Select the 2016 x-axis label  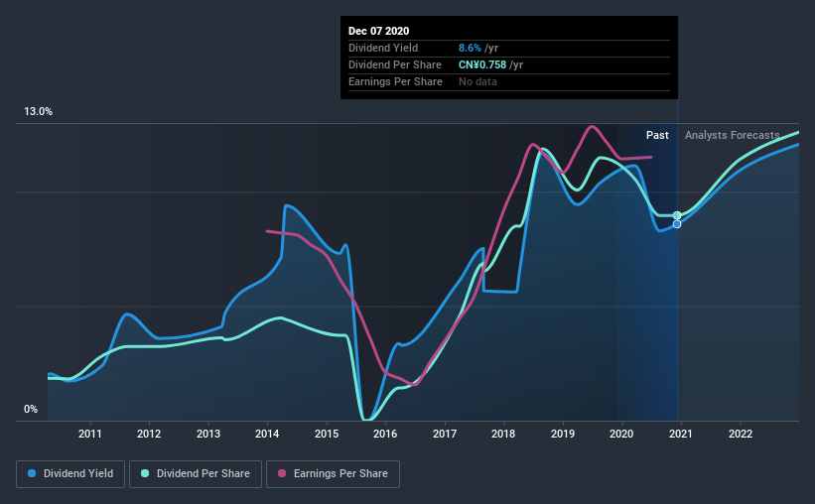tap(385, 434)
